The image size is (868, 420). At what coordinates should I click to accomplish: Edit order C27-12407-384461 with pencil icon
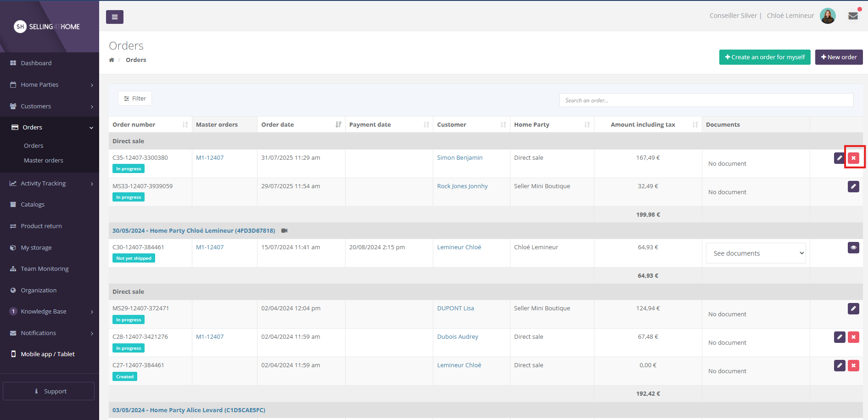840,365
